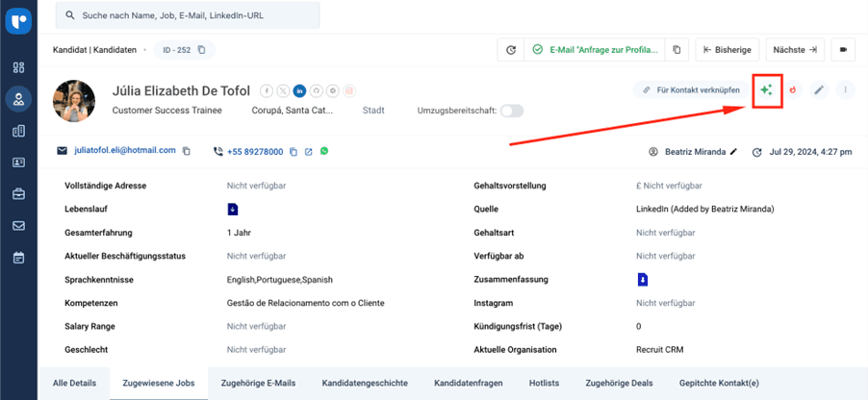This screenshot has height=400, width=868.
Task: Switch to the Kandidatenfragen tab
Action: [469, 383]
